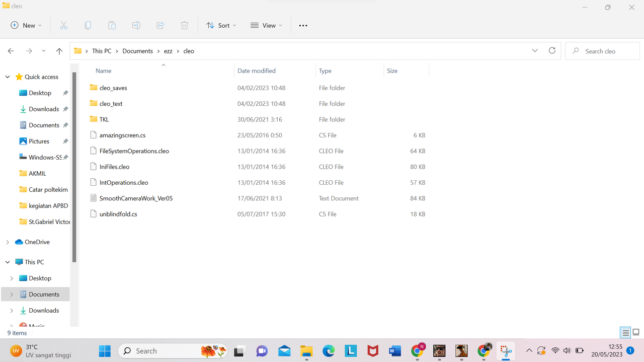This screenshot has height=362, width=644.
Task: Select FileSystemOperations.cleo file
Action: [x=134, y=151]
